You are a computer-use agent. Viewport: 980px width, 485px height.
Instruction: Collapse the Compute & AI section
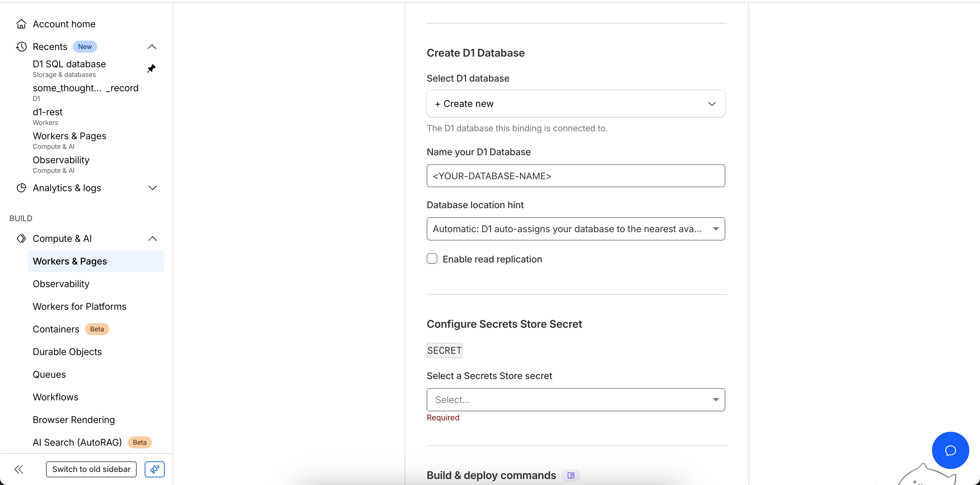click(153, 238)
